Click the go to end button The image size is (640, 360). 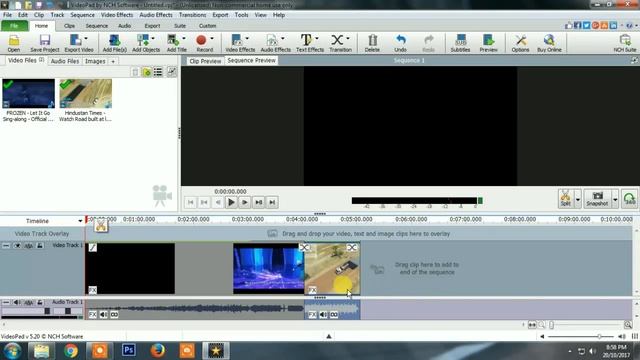tap(272, 202)
